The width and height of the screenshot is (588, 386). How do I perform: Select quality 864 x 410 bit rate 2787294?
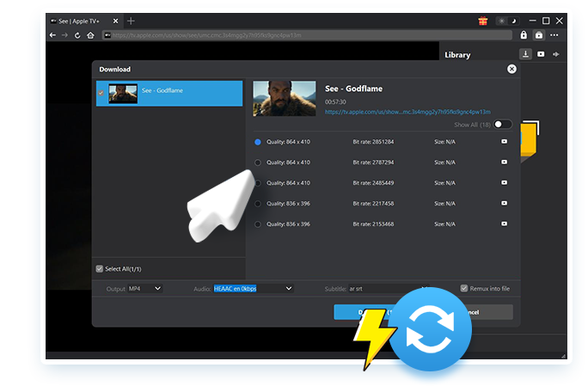coord(258,162)
